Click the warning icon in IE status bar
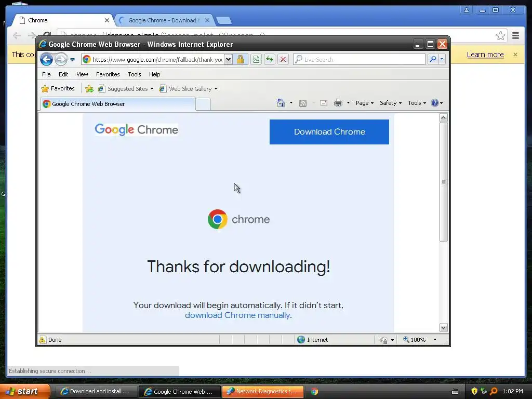532x399 pixels. click(43, 340)
